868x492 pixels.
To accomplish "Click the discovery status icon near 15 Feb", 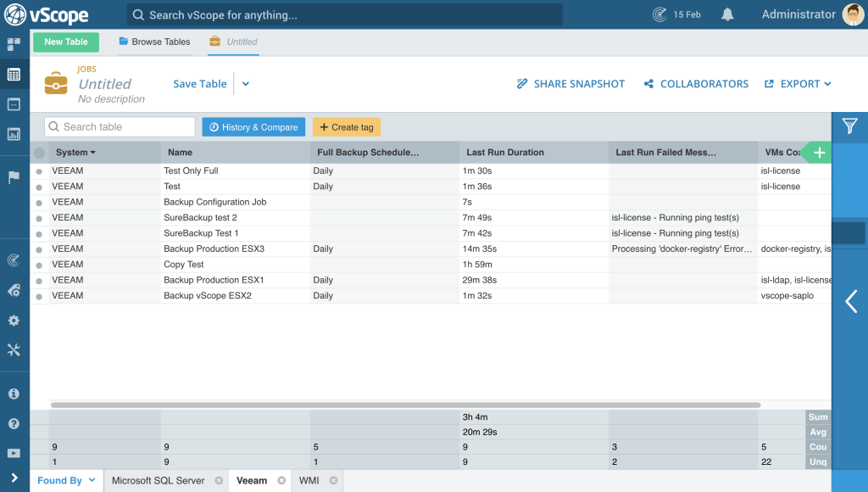I will coord(659,14).
